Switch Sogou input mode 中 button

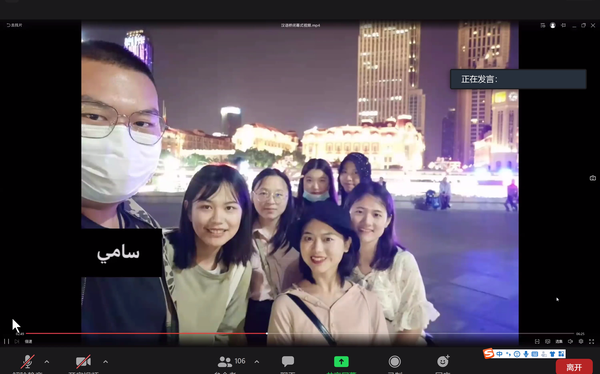[x=499, y=354]
